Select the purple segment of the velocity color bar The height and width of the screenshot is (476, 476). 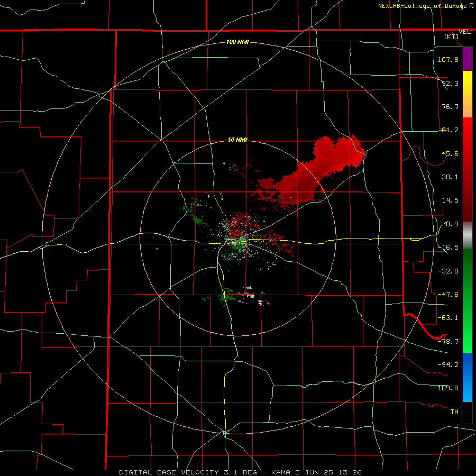467,59
